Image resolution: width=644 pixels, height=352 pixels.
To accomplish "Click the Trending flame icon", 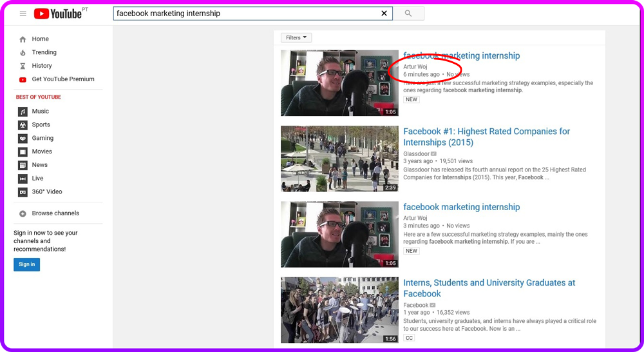I will (x=23, y=53).
